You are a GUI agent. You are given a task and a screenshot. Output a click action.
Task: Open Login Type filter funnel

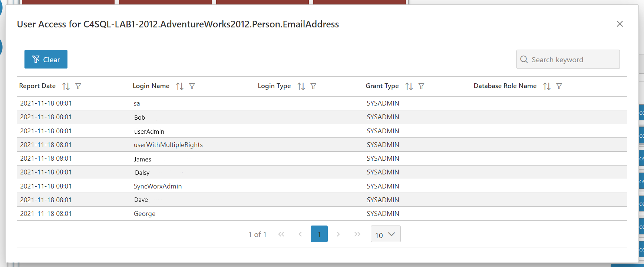tap(313, 86)
